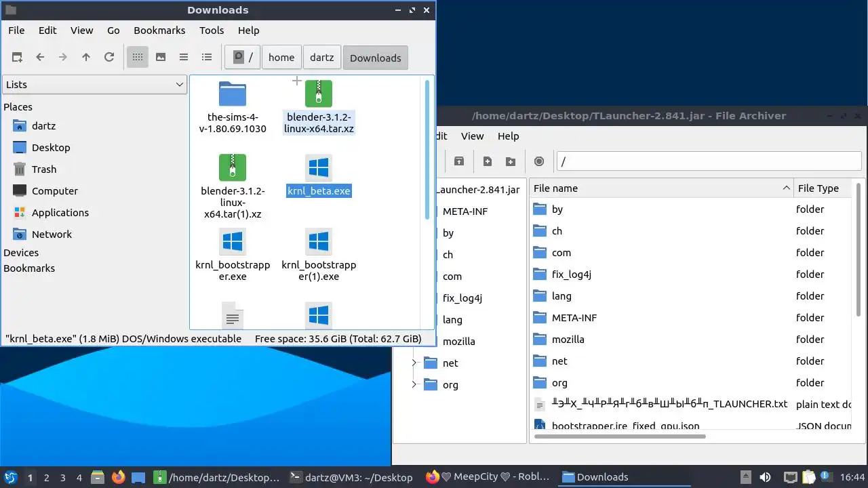The width and height of the screenshot is (868, 488).
Task: Click the Bookmarks section header in sidebar
Action: (x=29, y=268)
